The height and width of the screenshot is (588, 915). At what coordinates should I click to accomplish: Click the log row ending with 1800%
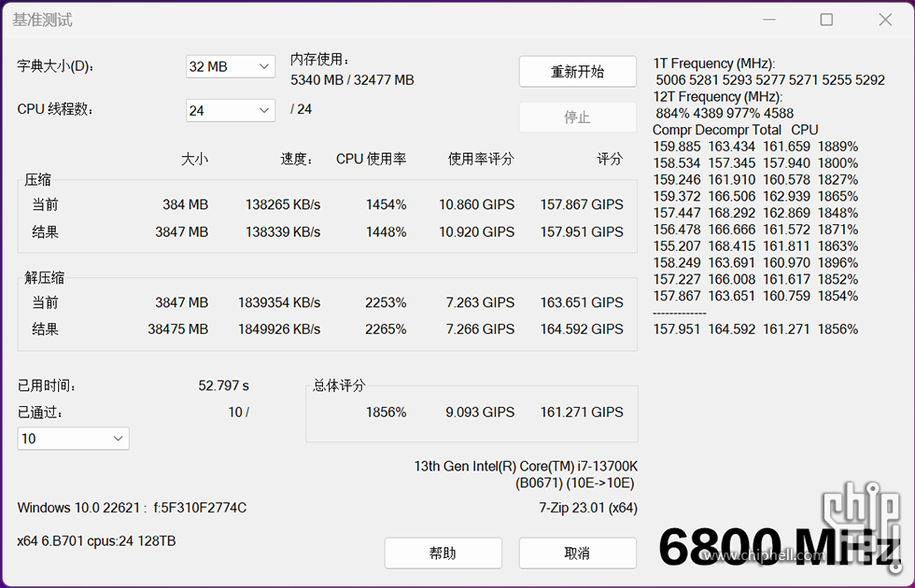[x=755, y=163]
